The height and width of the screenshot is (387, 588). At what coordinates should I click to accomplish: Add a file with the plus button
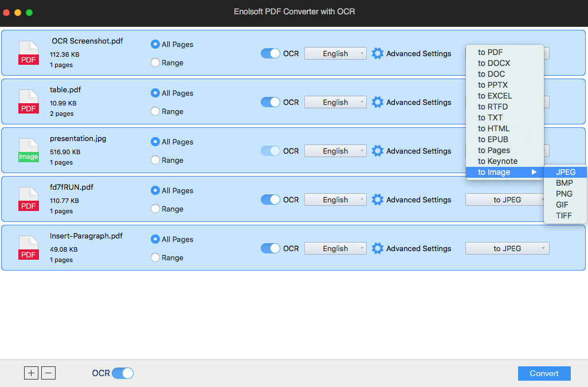[31, 373]
